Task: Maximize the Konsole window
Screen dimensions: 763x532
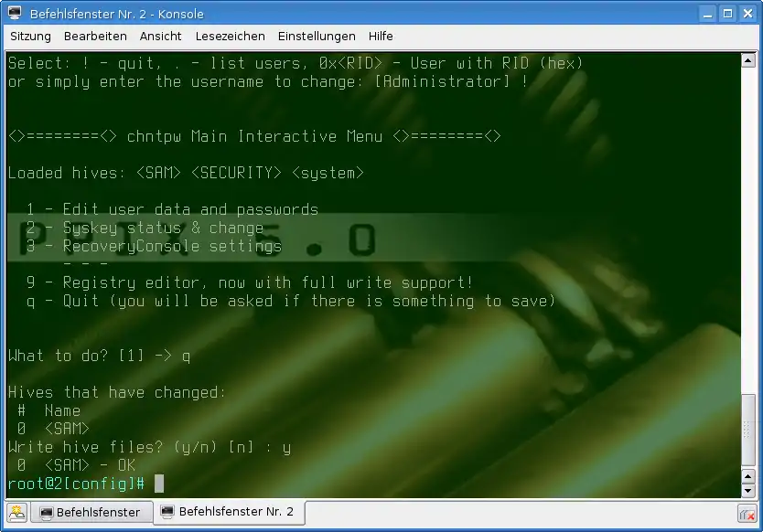Action: (727, 14)
